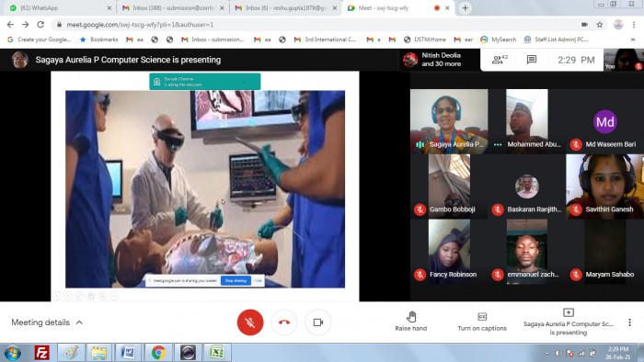Expand Meeting details chevron

click(x=79, y=322)
